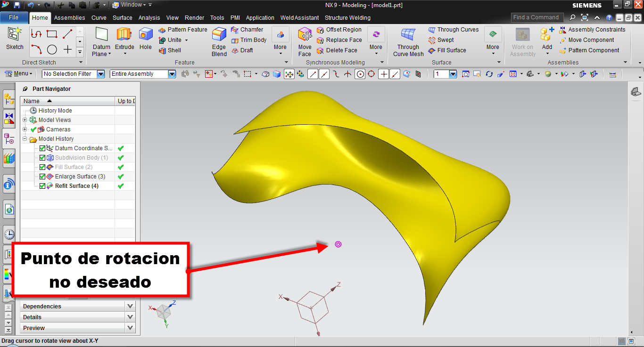Click Pattern Component tool

(x=589, y=50)
